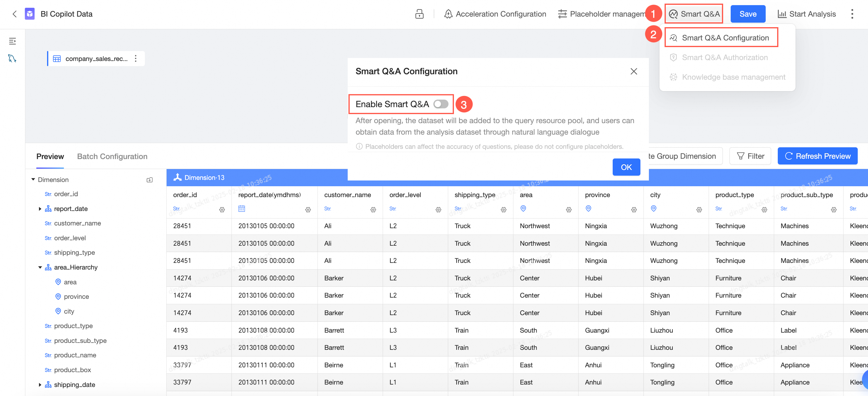Expand the report_date dimension node
The height and width of the screenshot is (396, 868).
click(40, 208)
